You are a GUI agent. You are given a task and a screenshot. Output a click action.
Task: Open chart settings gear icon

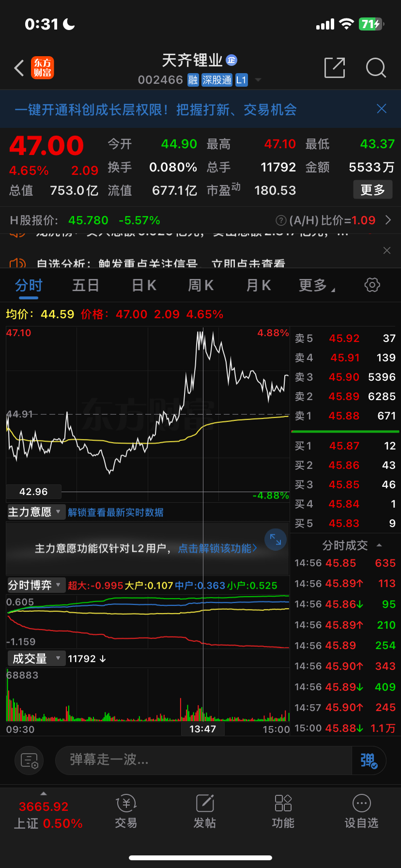372,285
